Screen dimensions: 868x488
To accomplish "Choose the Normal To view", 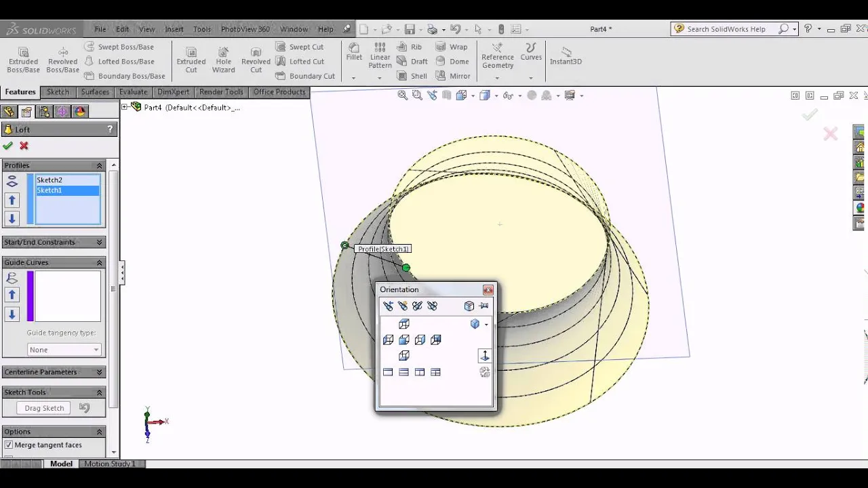I will tap(484, 356).
